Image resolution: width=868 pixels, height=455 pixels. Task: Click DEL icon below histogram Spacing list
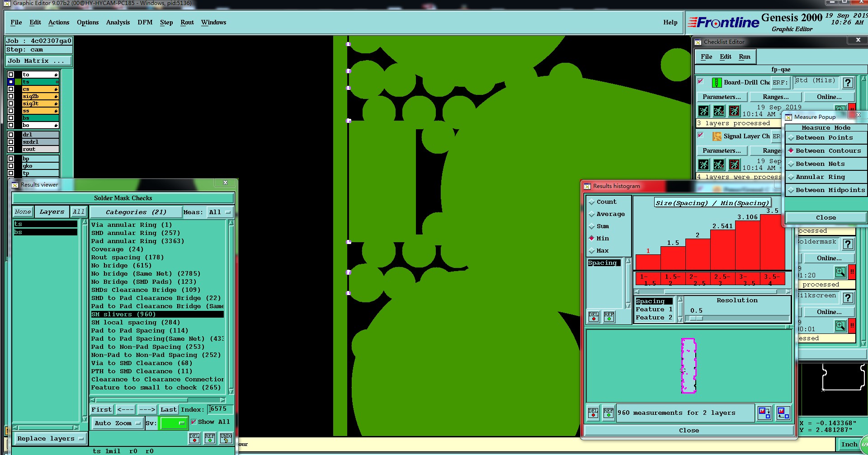coord(594,316)
